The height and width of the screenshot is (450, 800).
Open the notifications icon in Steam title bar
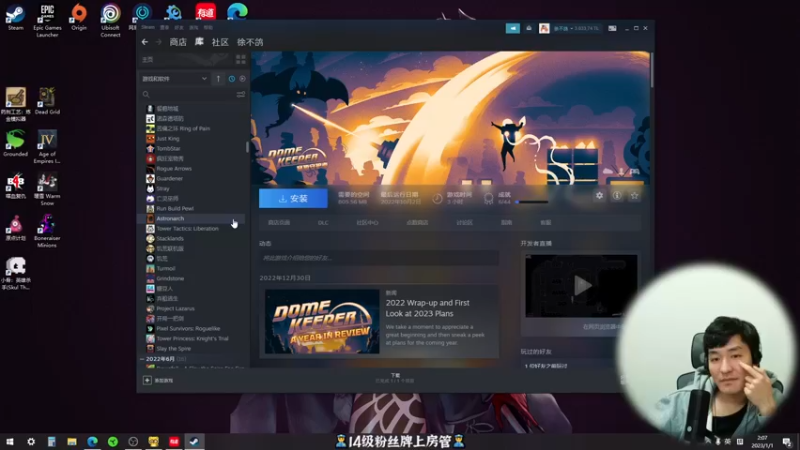[x=529, y=29]
